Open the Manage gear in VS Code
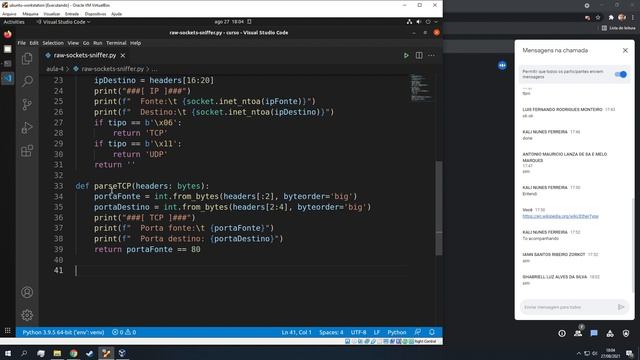 click(27, 315)
